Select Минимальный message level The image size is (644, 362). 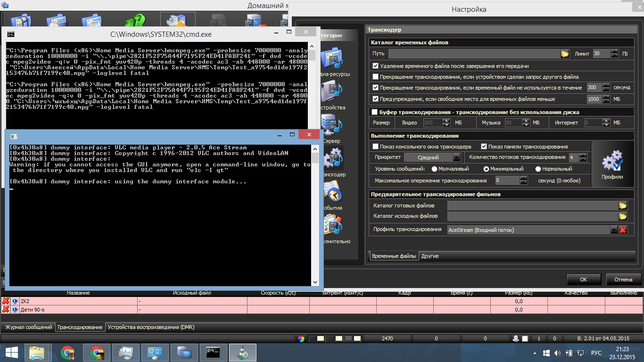[x=486, y=169]
